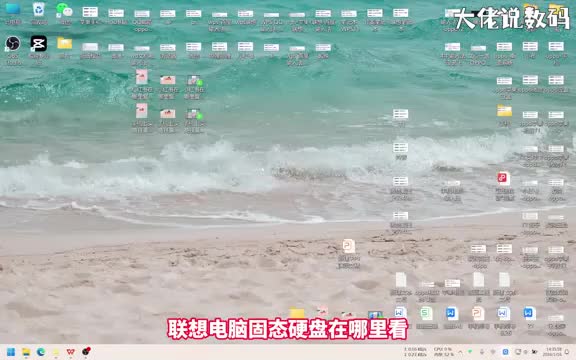Select the green WPS spreadsheet file icon
The width and height of the screenshot is (576, 360).
tap(426, 313)
